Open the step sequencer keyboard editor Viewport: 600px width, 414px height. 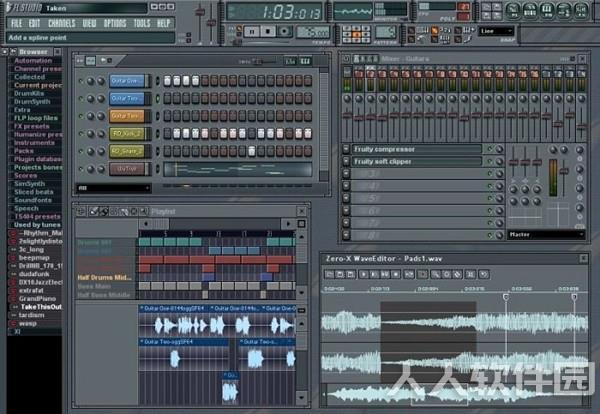[x=305, y=61]
